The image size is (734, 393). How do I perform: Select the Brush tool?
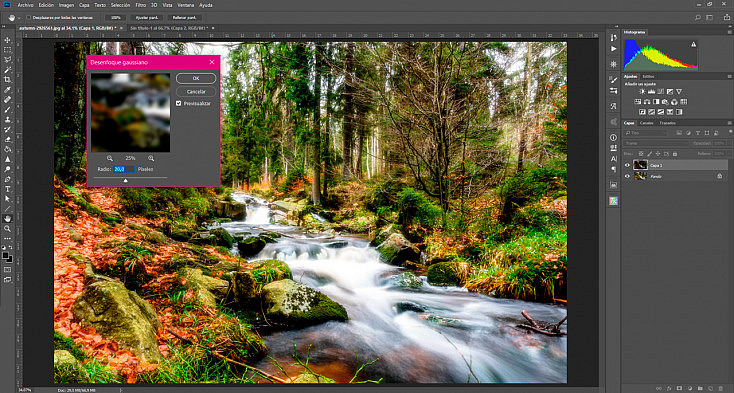tap(7, 109)
